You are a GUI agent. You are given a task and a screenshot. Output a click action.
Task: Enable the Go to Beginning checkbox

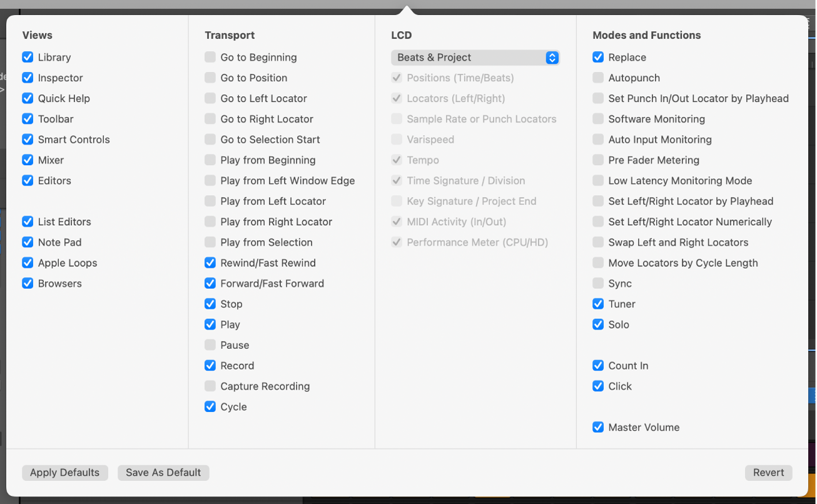click(x=210, y=58)
